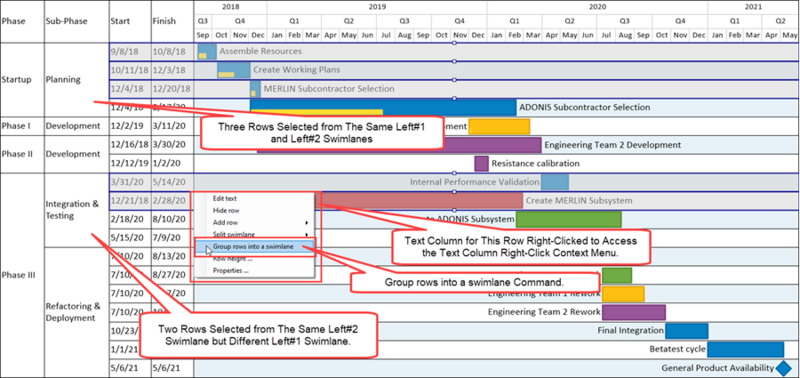The height and width of the screenshot is (378, 800).
Task: Select the purple Engineering Team 2 Development bar
Action: 398,145
